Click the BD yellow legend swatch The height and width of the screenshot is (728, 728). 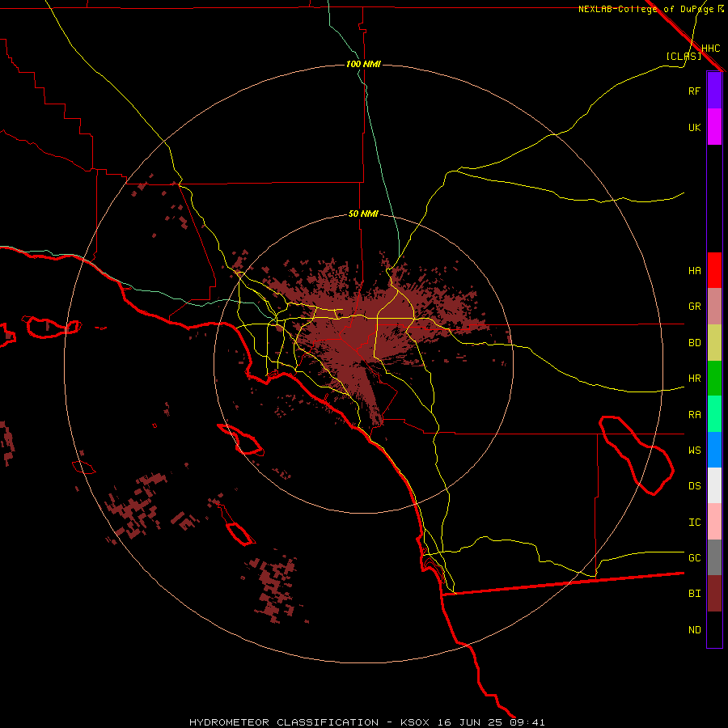tap(714, 343)
